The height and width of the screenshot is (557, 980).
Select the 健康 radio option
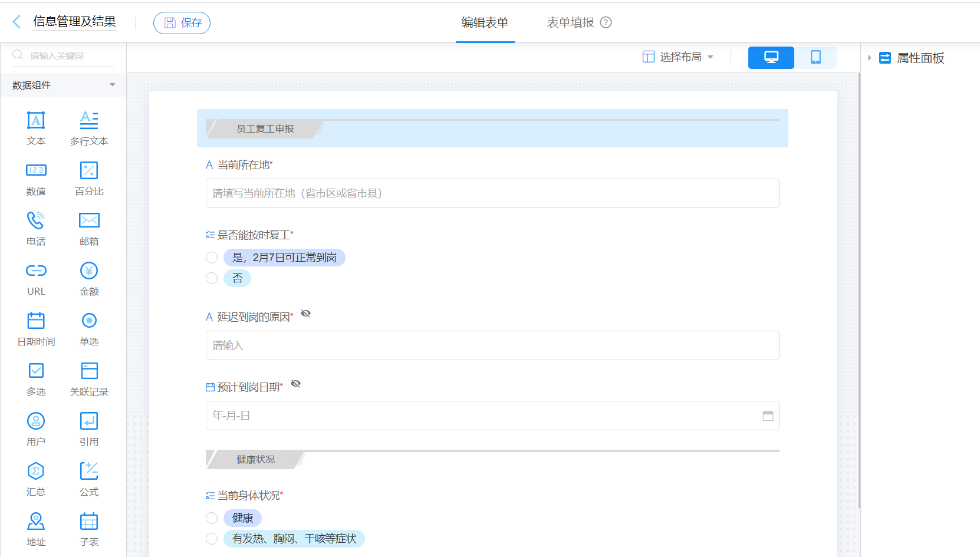click(x=212, y=518)
